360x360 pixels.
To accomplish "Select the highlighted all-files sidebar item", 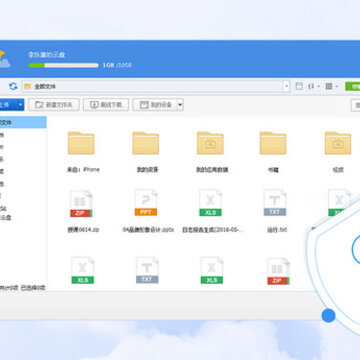I will point(23,122).
